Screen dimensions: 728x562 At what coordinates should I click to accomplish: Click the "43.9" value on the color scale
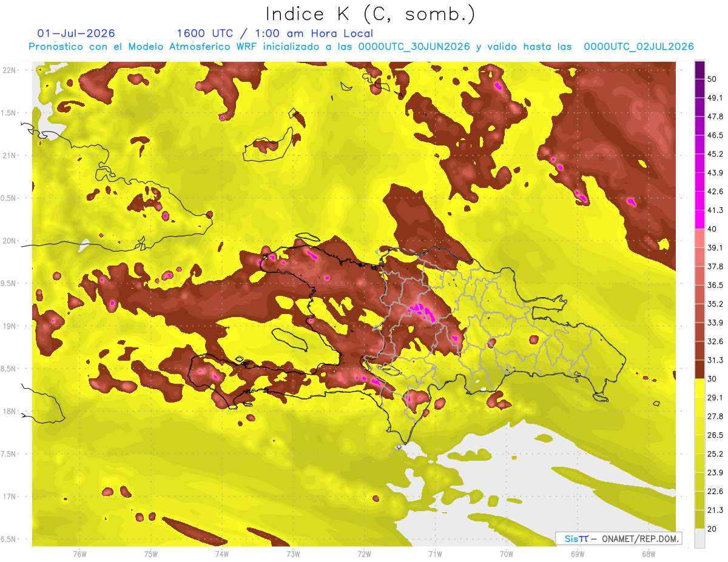pos(715,173)
